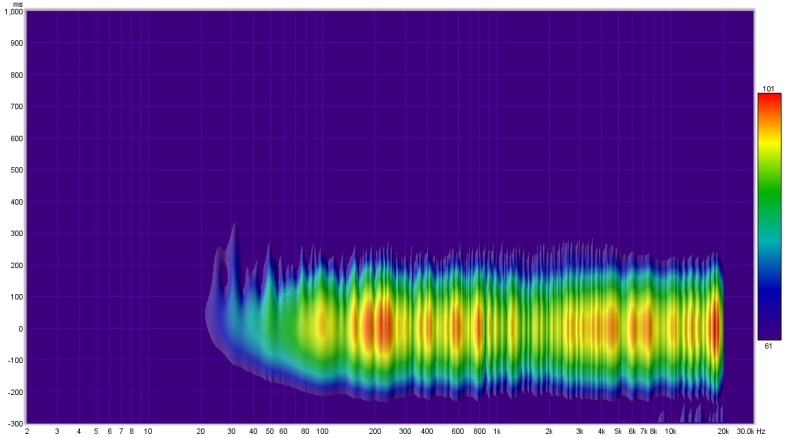Click the 500 ms time axis label
800x438 pixels.
tap(17, 170)
